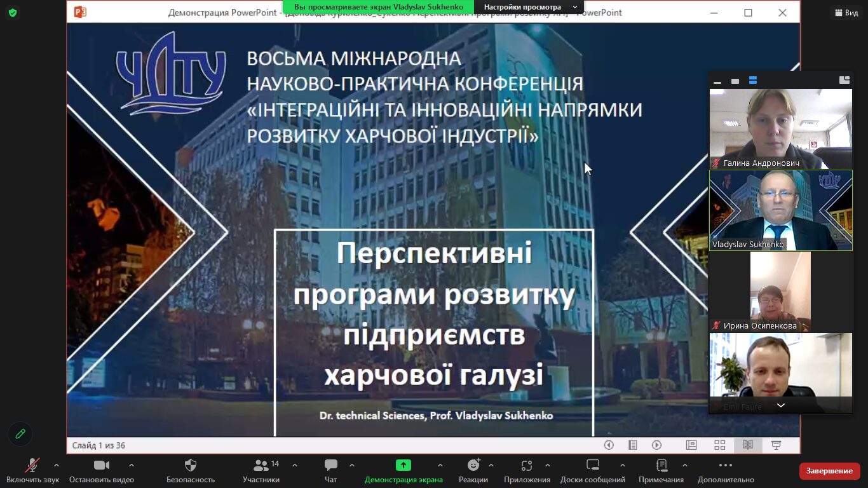
Task: Show more participants down chevron in video panel
Action: [x=781, y=405]
